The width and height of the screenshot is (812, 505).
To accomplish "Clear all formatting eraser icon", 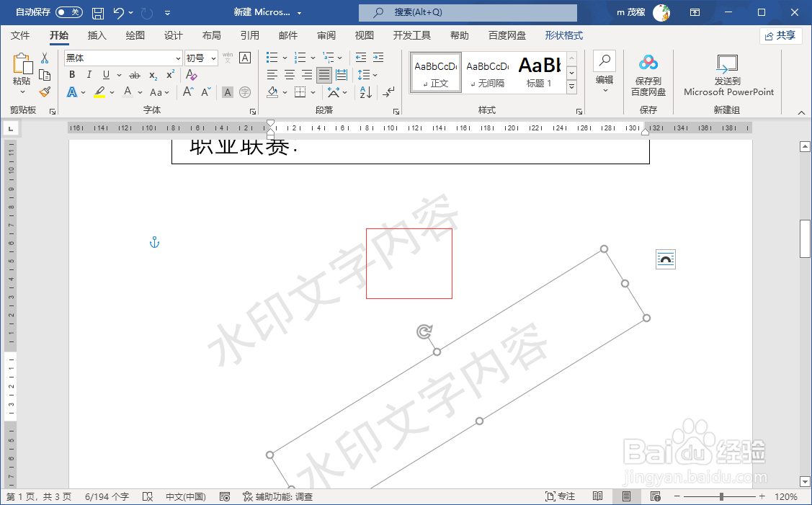I will point(192,75).
